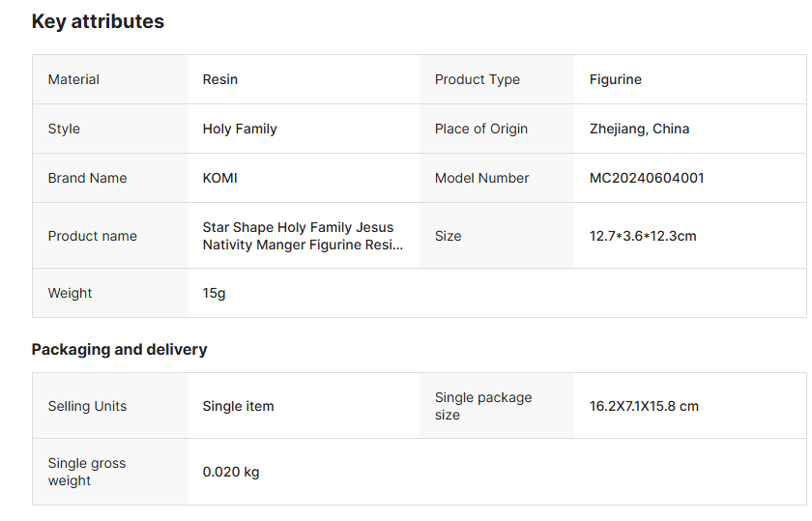Click the KOMI brand name value
The image size is (812, 521).
point(219,178)
